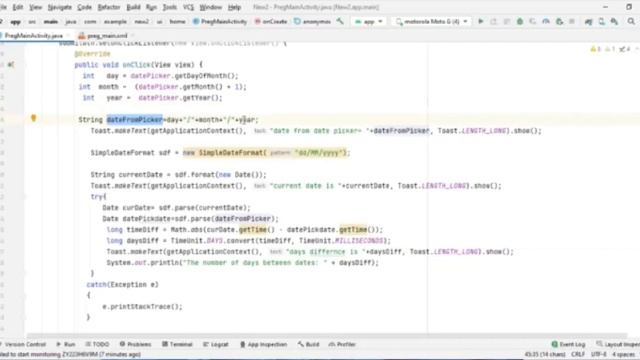Open the Tools menu
This screenshot has width=640, height=360.
(x=170, y=7)
